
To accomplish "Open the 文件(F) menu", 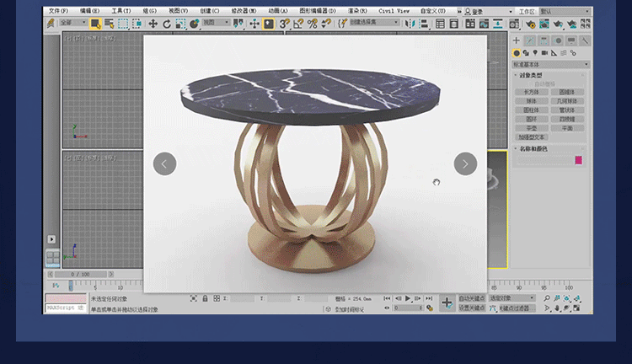I will coord(58,11).
